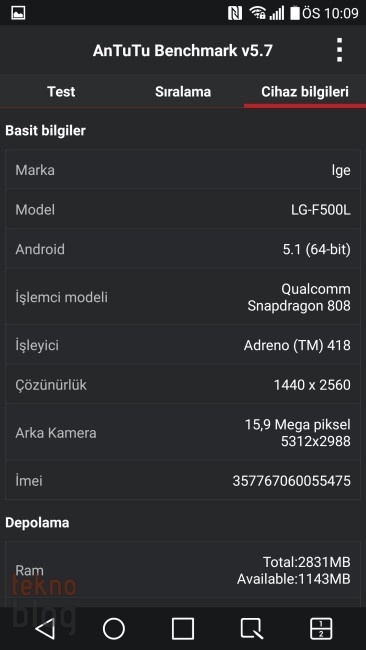Tap the QSlide capture navigation icon

(x=252, y=629)
